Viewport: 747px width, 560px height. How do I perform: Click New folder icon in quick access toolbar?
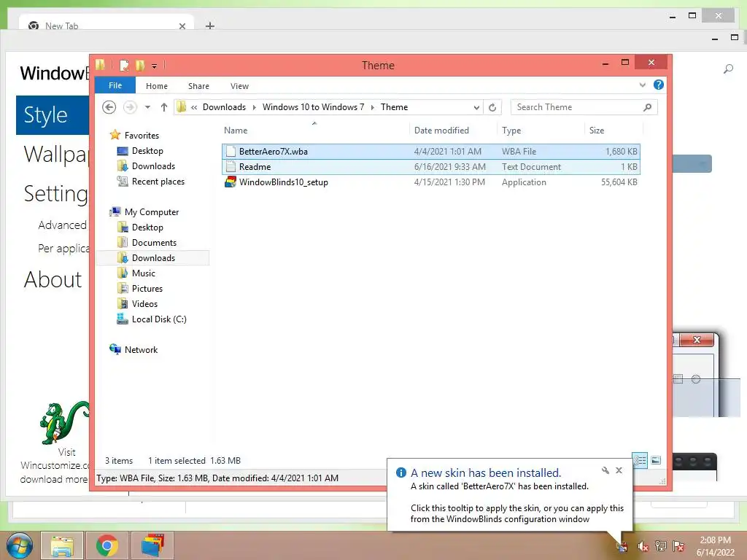pyautogui.click(x=140, y=65)
